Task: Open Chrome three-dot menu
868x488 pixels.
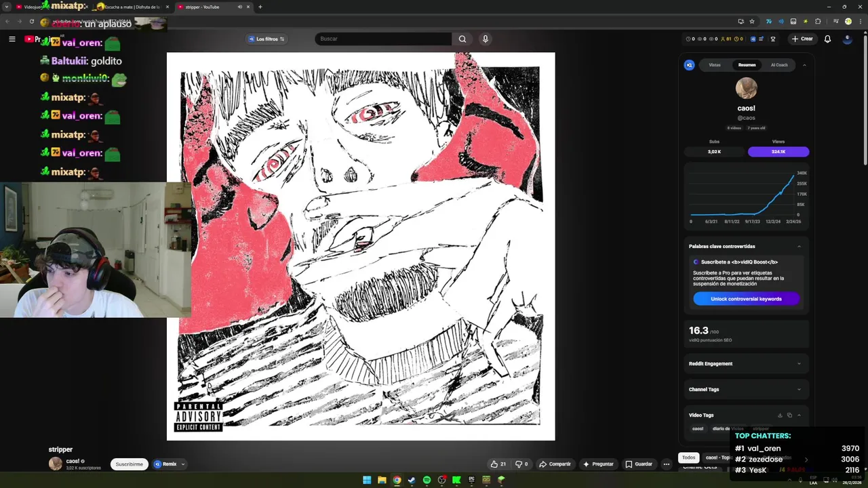Action: coord(859,21)
